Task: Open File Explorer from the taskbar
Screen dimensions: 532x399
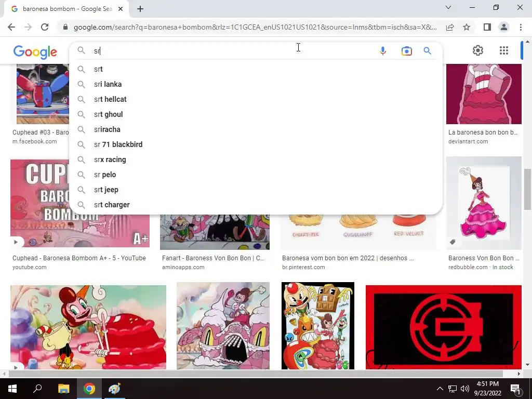Action: coord(63,389)
